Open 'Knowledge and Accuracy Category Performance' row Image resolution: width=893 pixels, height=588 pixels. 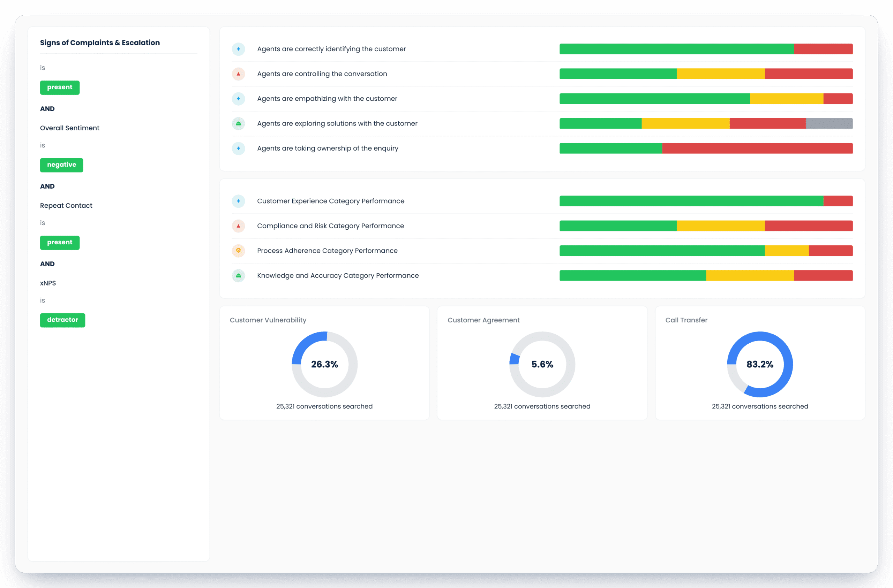(x=542, y=276)
